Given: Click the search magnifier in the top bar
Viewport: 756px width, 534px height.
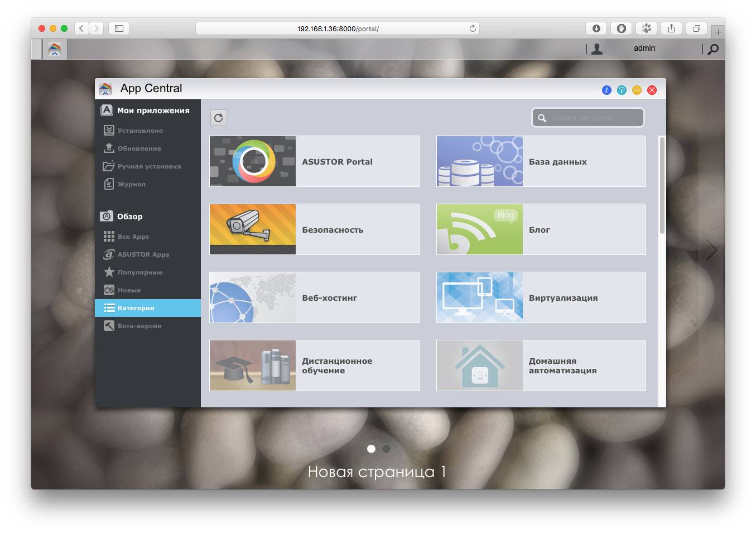Looking at the screenshot, I should pos(712,50).
